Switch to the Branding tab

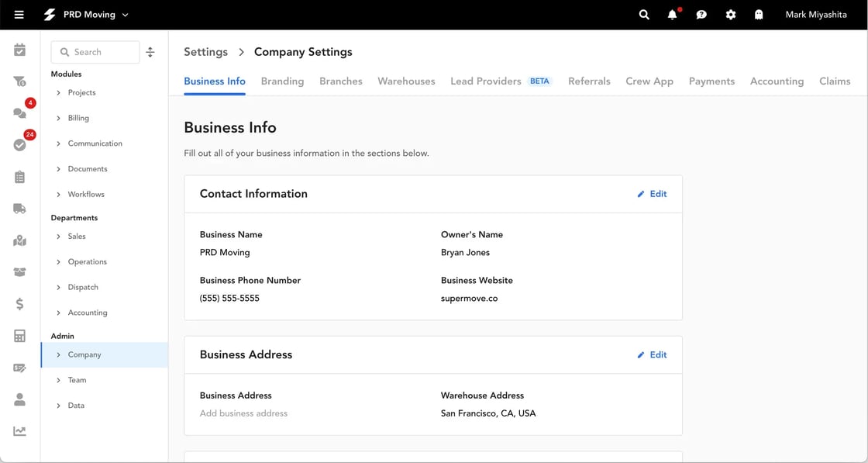coord(282,81)
